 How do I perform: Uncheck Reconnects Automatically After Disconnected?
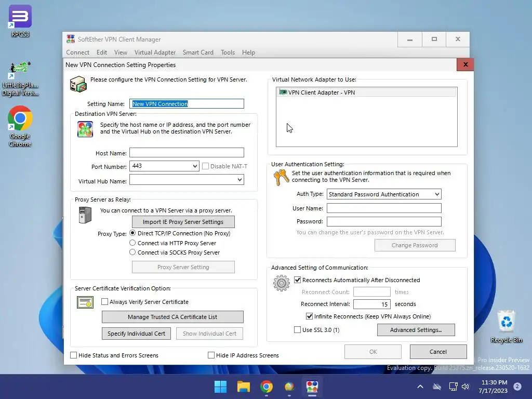[297, 280]
